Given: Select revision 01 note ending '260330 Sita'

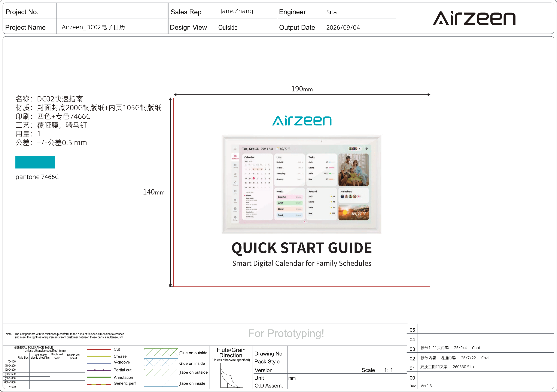Looking at the screenshot, I should tap(447, 367).
